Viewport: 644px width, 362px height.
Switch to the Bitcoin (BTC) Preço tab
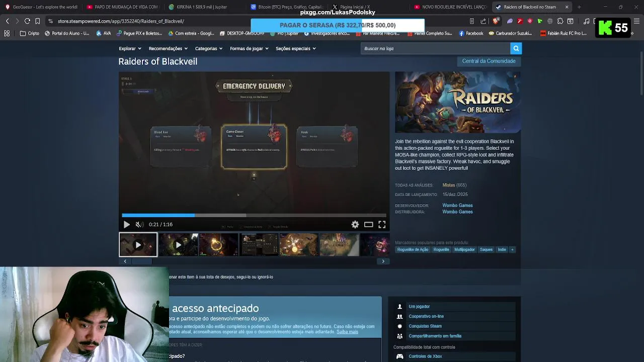(287, 7)
